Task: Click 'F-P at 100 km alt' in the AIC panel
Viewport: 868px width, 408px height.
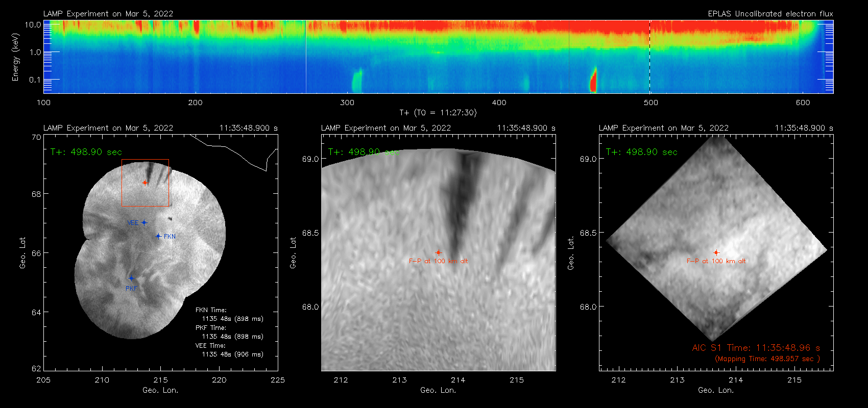Action: 716,261
